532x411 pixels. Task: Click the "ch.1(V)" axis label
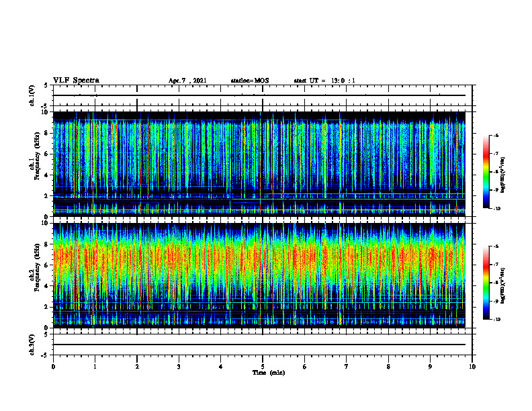click(x=32, y=95)
